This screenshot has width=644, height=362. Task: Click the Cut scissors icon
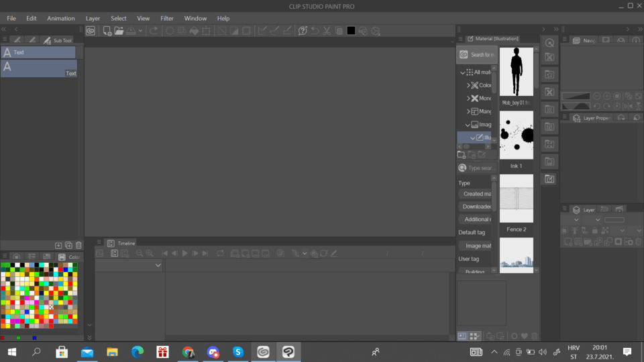tap(327, 31)
